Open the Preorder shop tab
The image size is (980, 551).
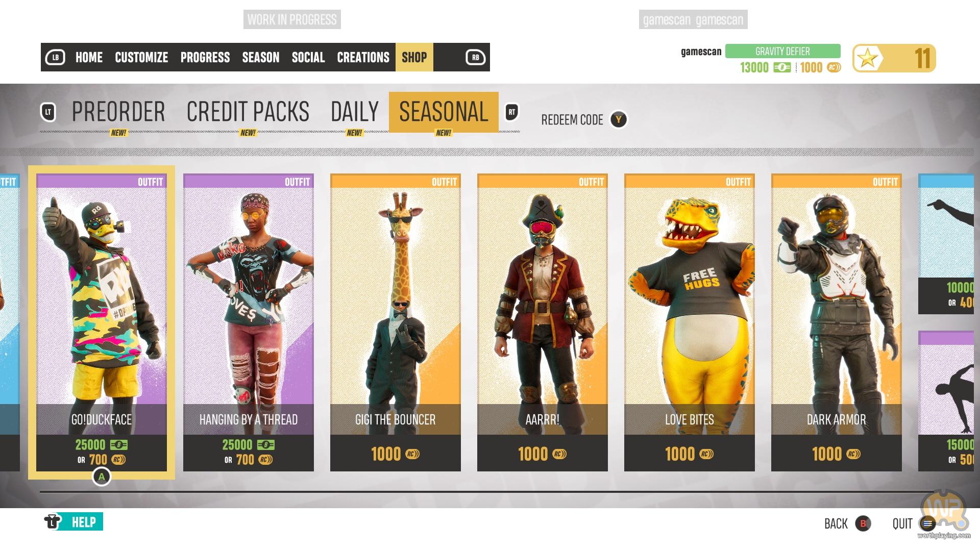point(118,112)
